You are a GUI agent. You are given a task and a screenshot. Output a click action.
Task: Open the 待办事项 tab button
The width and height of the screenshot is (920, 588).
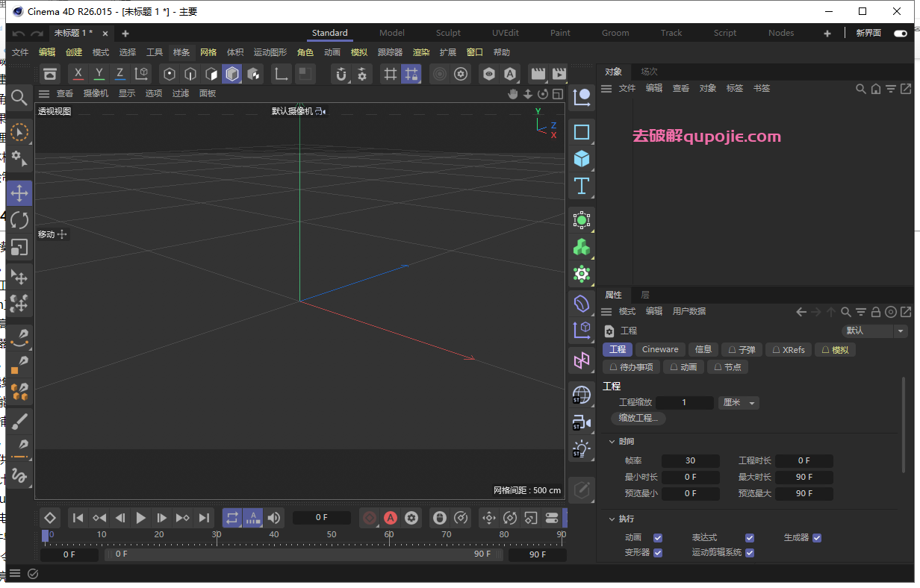click(x=631, y=367)
